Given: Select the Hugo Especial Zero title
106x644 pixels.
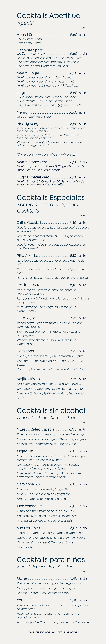Looking at the screenshot, I should tap(33, 177).
